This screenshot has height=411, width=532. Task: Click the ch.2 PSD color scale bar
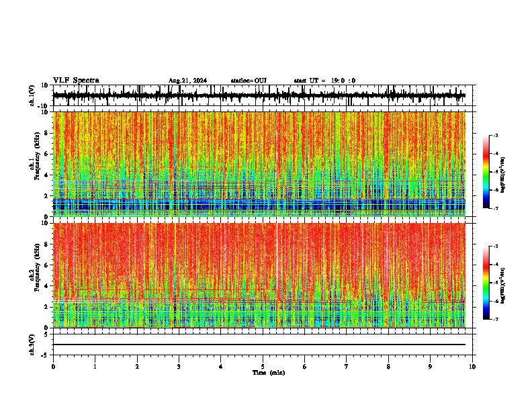pyautogui.click(x=486, y=283)
